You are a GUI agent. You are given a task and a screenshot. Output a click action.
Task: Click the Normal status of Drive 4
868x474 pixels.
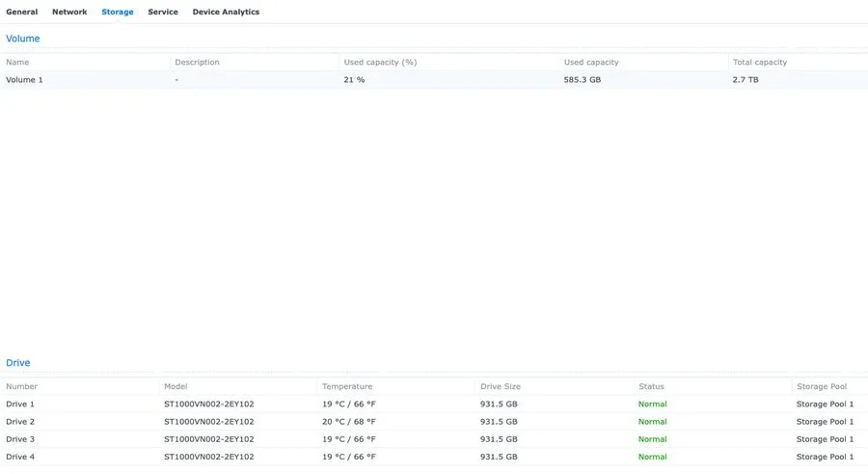click(x=652, y=457)
